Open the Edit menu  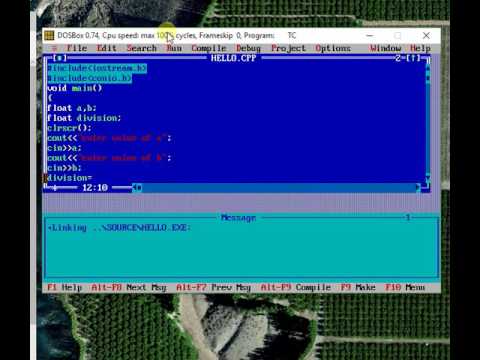106,48
